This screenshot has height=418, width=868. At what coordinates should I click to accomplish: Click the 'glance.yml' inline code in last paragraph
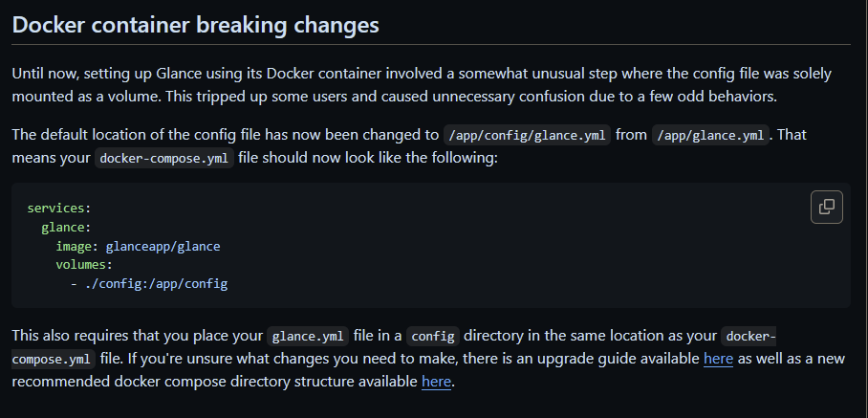[308, 337]
